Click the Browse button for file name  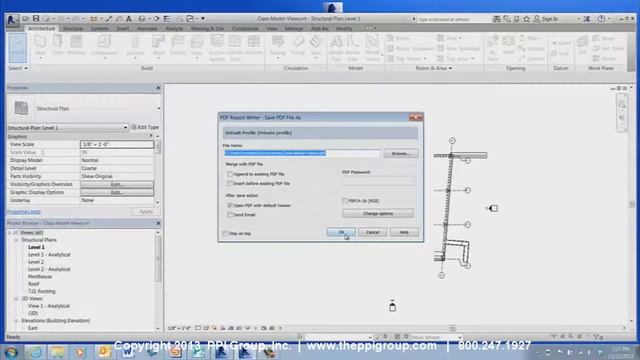(x=400, y=153)
